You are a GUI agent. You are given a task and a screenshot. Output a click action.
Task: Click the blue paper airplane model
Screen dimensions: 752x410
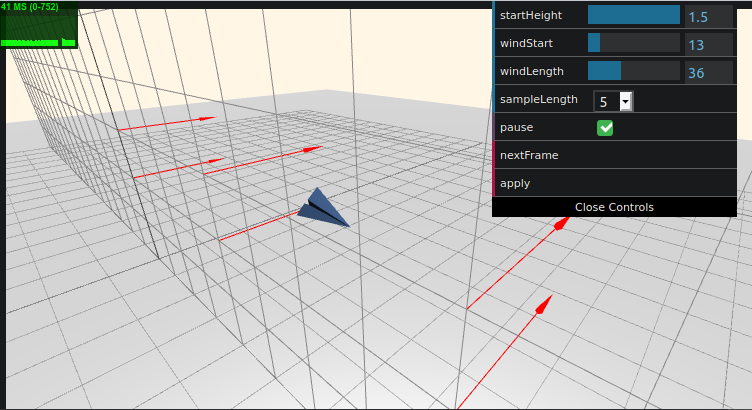point(323,209)
